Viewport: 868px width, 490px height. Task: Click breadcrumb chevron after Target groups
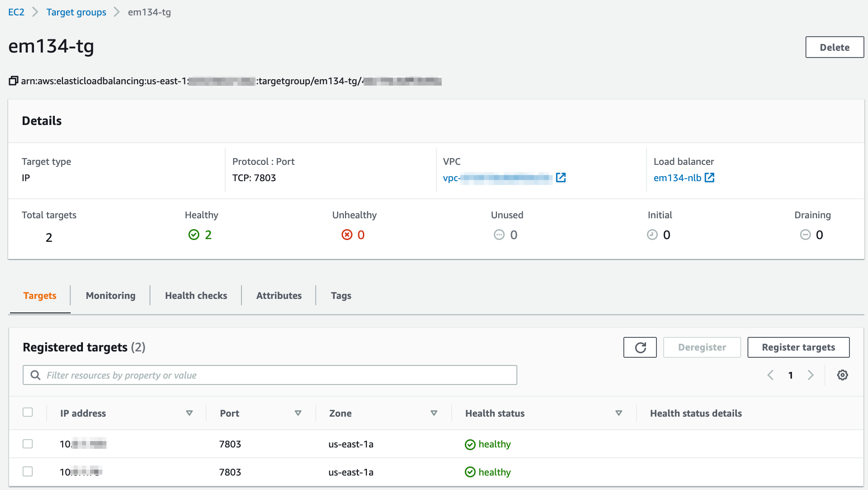pos(117,12)
